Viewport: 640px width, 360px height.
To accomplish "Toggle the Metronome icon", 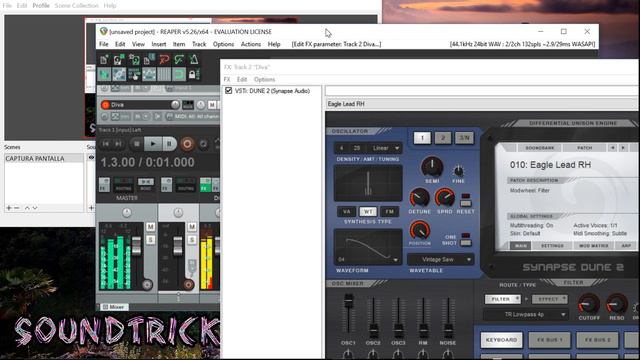I will 194,60.
